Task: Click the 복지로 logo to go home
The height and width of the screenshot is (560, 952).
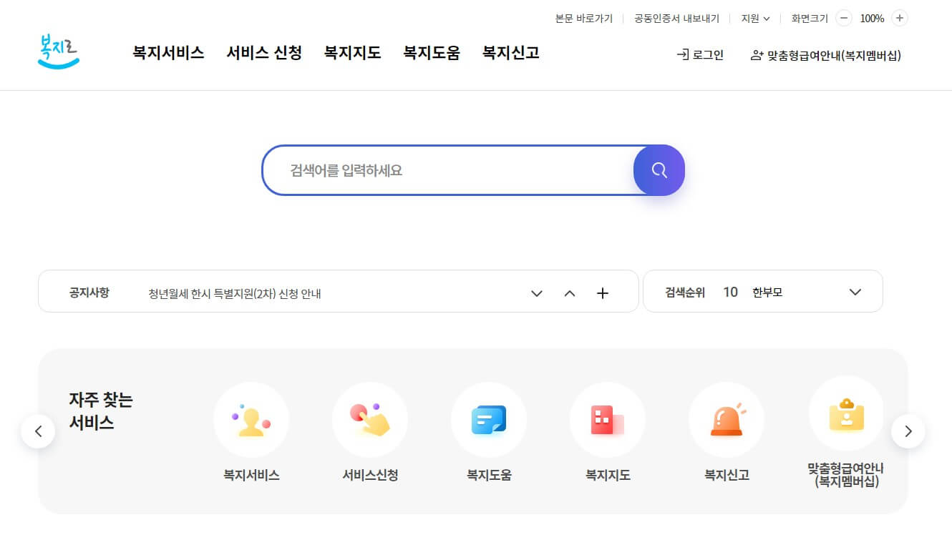Action: (58, 51)
